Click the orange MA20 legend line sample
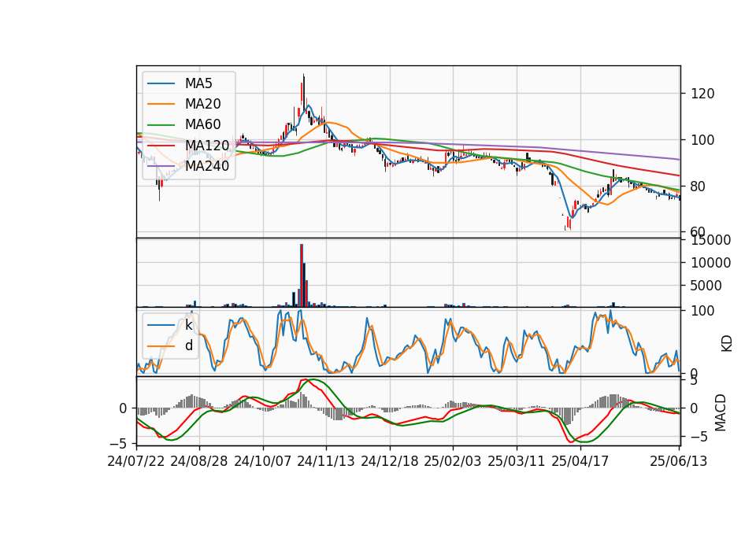 [161, 104]
